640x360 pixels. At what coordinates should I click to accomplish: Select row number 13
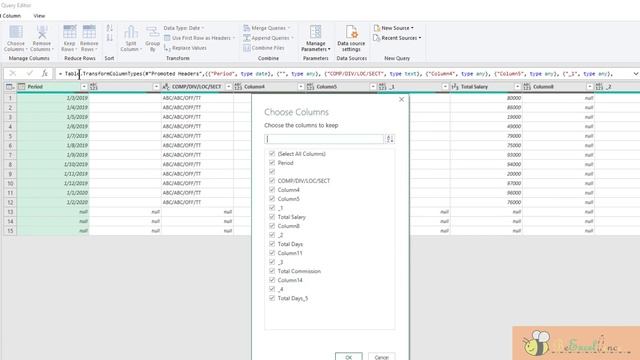tap(10, 212)
